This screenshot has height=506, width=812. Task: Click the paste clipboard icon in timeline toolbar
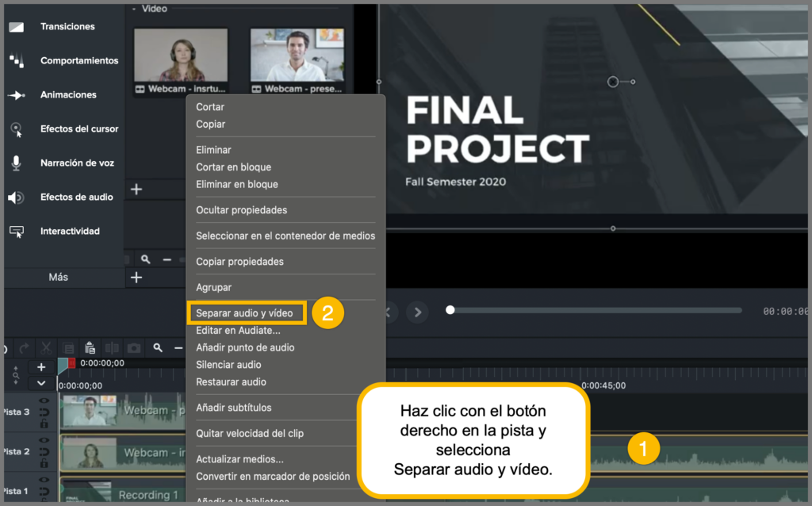tap(90, 347)
